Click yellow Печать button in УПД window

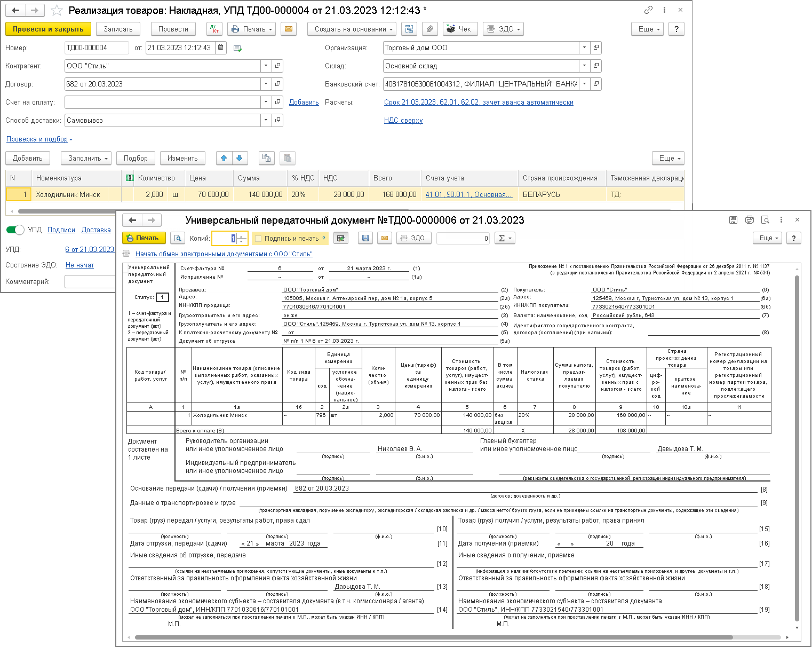click(144, 238)
